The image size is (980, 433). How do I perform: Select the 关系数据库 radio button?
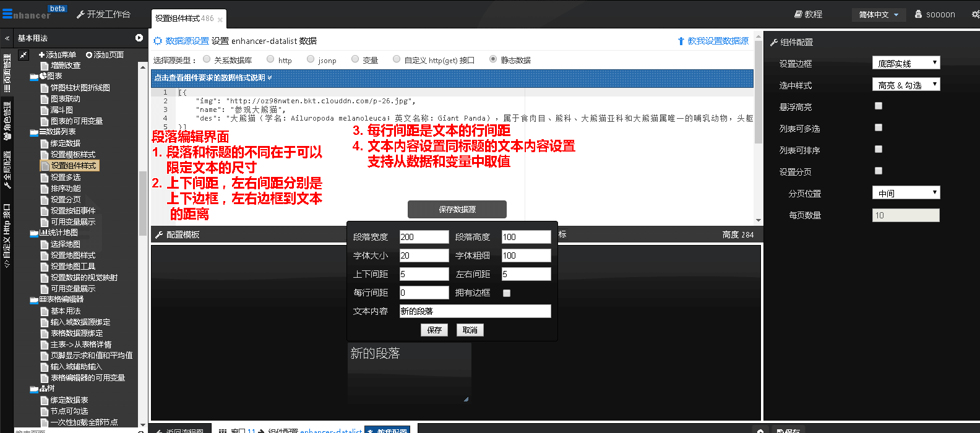point(207,59)
